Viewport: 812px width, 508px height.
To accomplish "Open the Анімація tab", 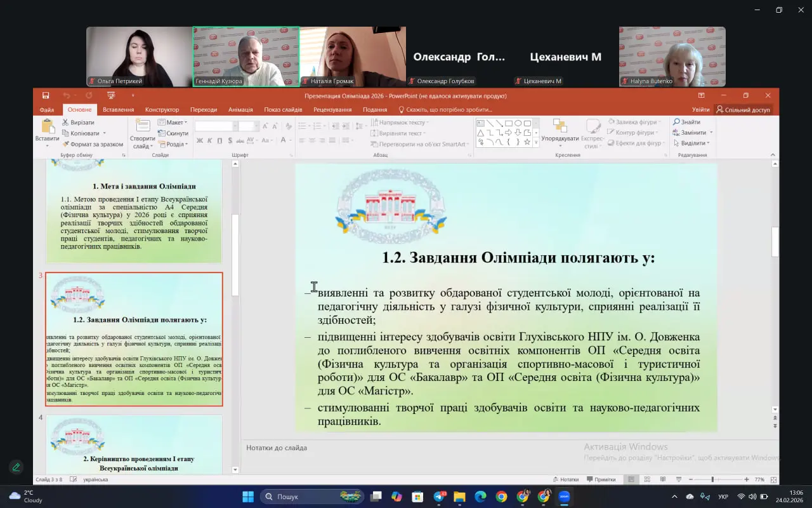I will 240,110.
